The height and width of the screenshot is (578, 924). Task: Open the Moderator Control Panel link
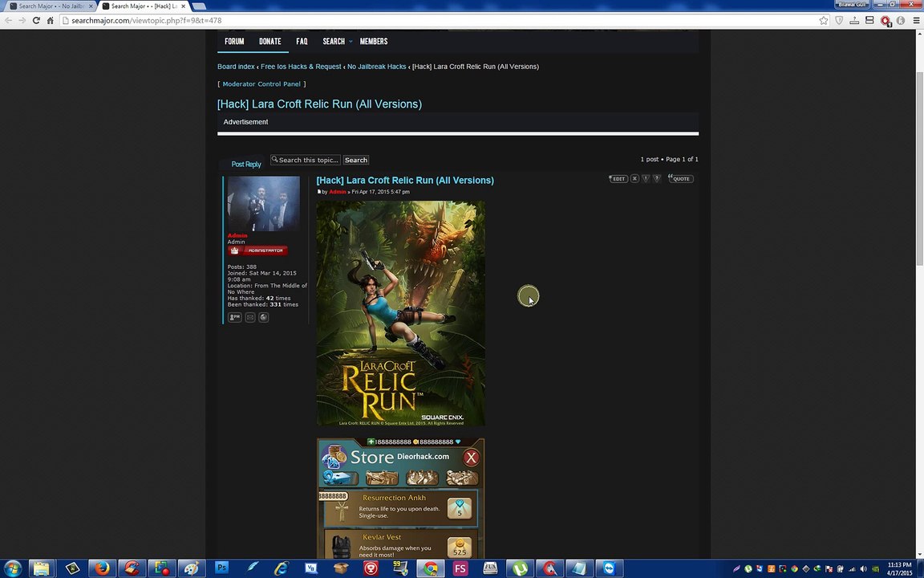pos(261,83)
